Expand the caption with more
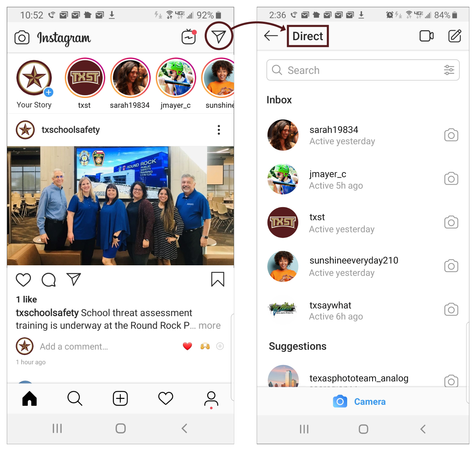476x450 pixels. (x=209, y=326)
